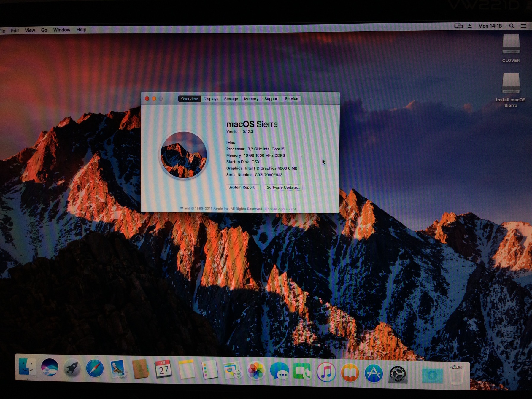Launch Siri from the Dock

50,367
